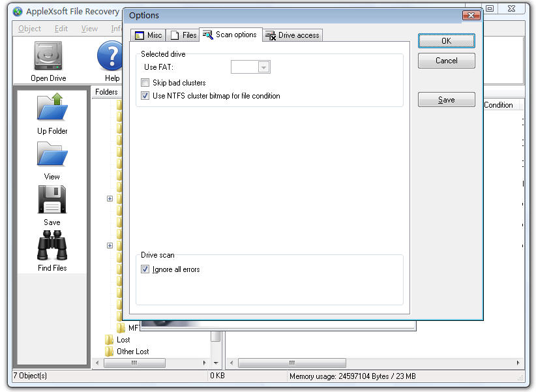Click the Find Files binoculars icon
Image resolution: width=536 pixels, height=392 pixels.
(x=52, y=245)
